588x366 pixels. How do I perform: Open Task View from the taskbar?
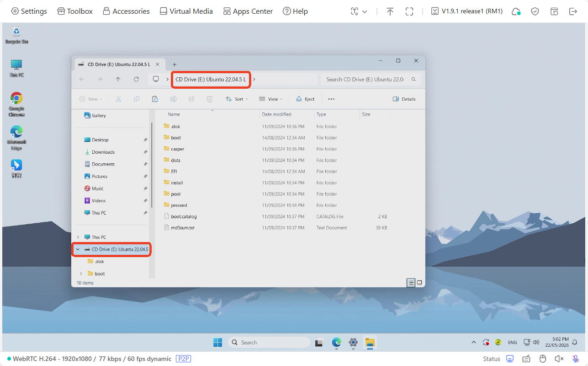click(x=320, y=342)
